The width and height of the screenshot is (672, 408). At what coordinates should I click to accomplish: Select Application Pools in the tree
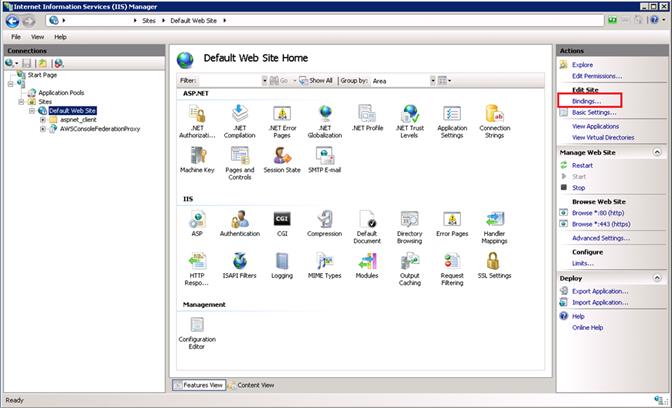click(x=61, y=93)
